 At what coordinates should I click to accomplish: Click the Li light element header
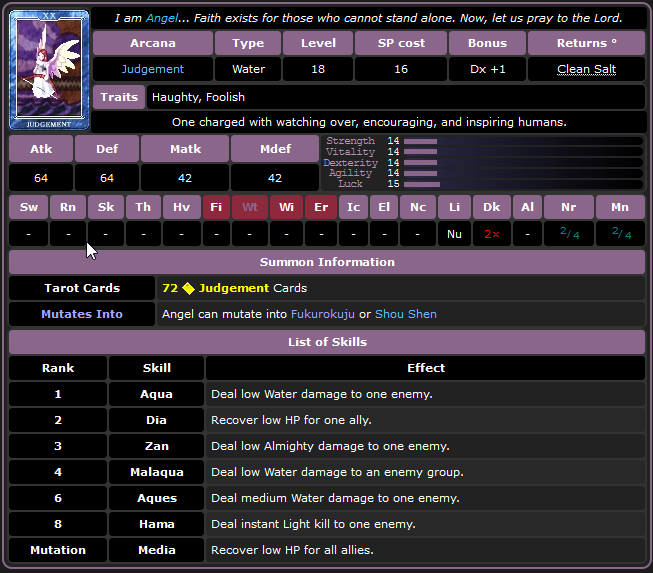[x=454, y=207]
